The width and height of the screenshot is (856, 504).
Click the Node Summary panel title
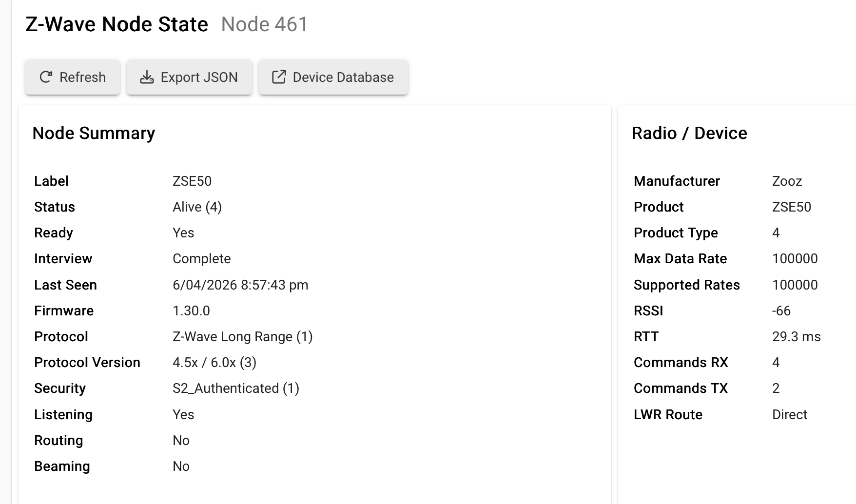tap(94, 133)
